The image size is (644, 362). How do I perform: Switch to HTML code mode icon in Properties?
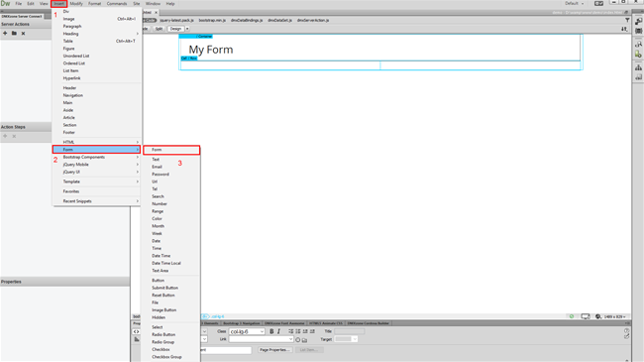click(x=137, y=331)
